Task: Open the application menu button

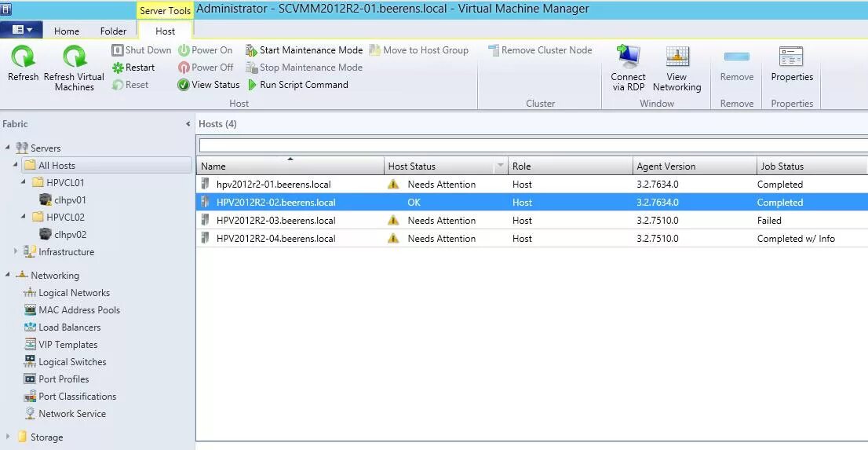Action: click(22, 30)
